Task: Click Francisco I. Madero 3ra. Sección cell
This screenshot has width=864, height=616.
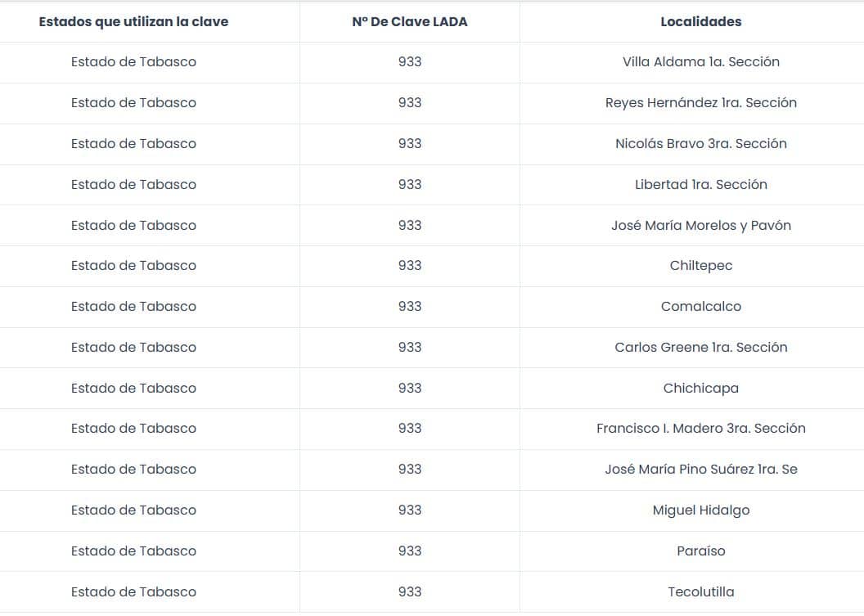Action: coord(701,428)
